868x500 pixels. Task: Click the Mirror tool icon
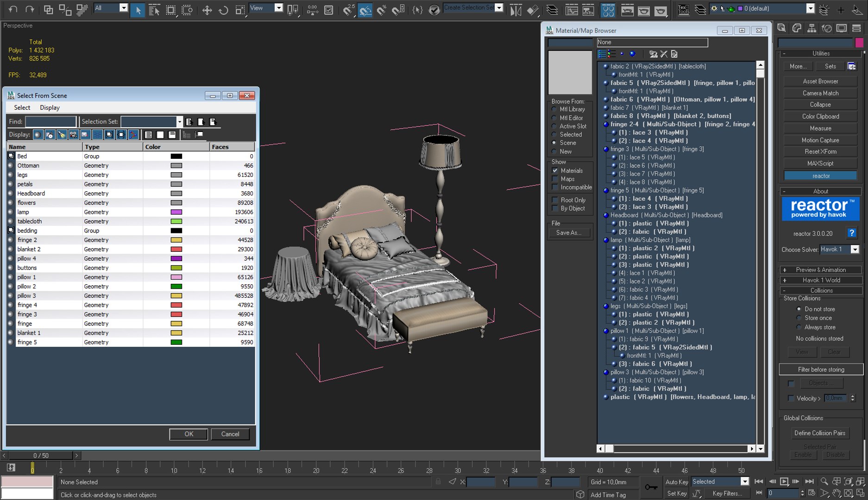pos(516,10)
